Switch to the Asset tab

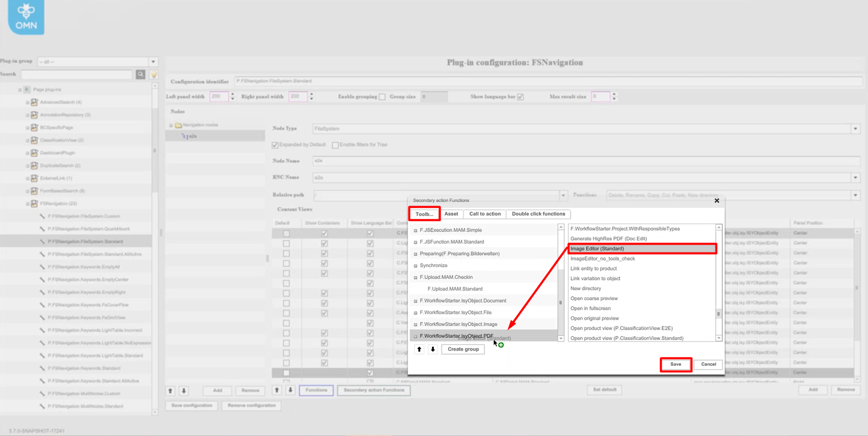click(x=451, y=214)
